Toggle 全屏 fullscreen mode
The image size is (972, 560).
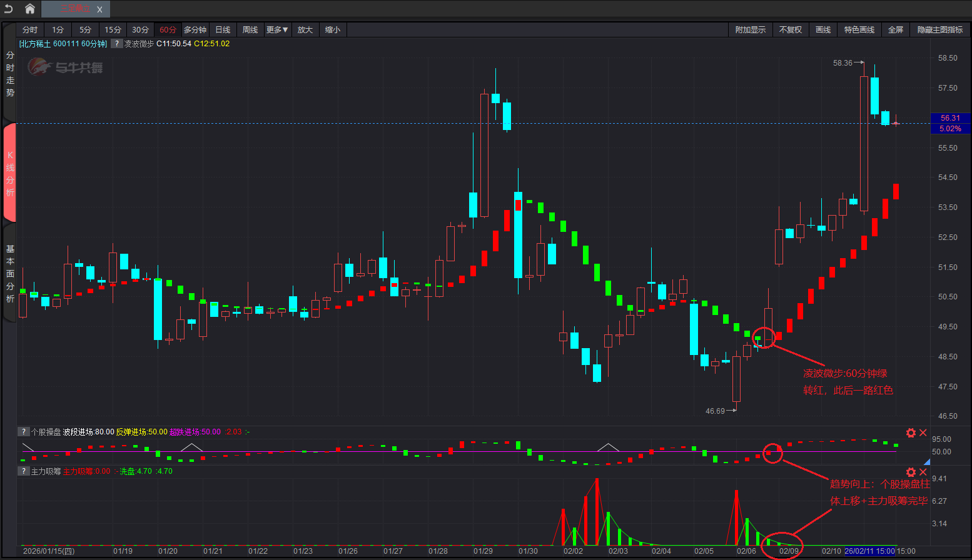point(896,30)
